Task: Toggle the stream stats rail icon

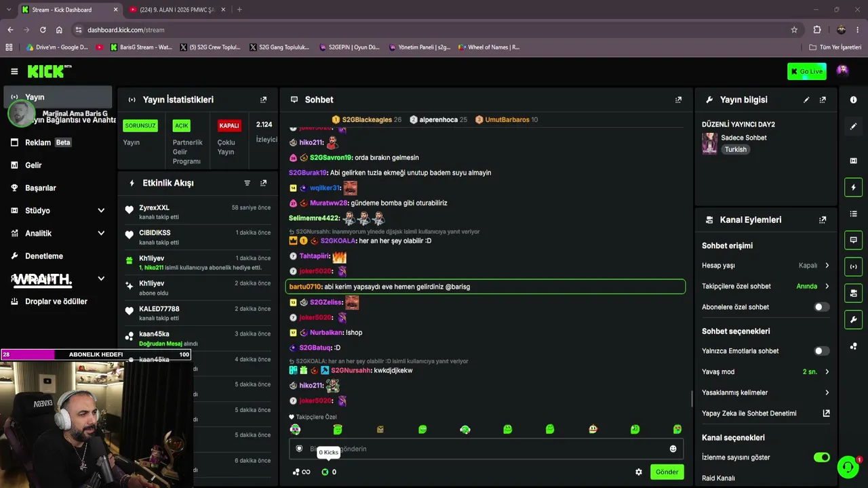Action: [x=853, y=266]
